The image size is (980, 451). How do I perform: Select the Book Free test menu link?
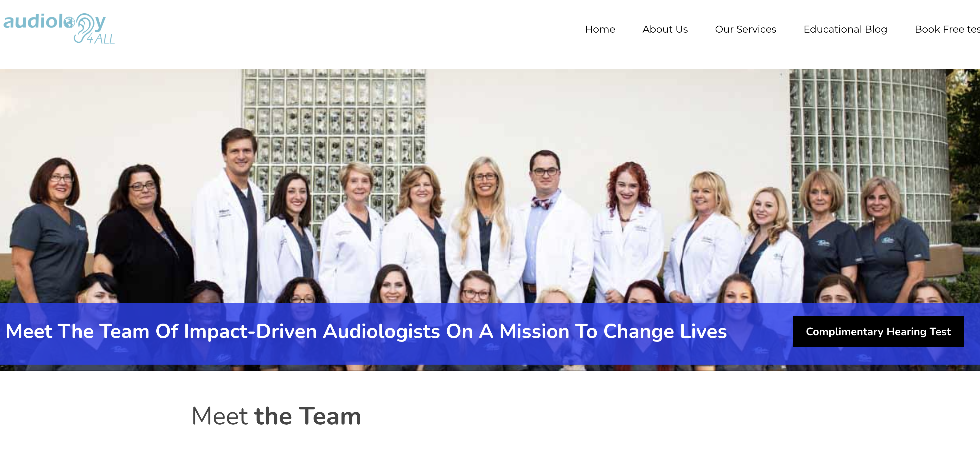[947, 29]
